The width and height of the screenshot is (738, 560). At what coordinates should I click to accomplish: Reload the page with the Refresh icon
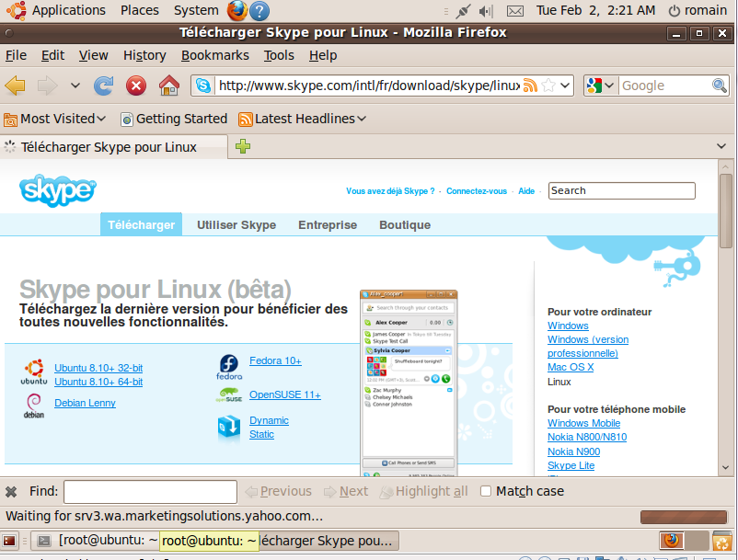coord(104,86)
